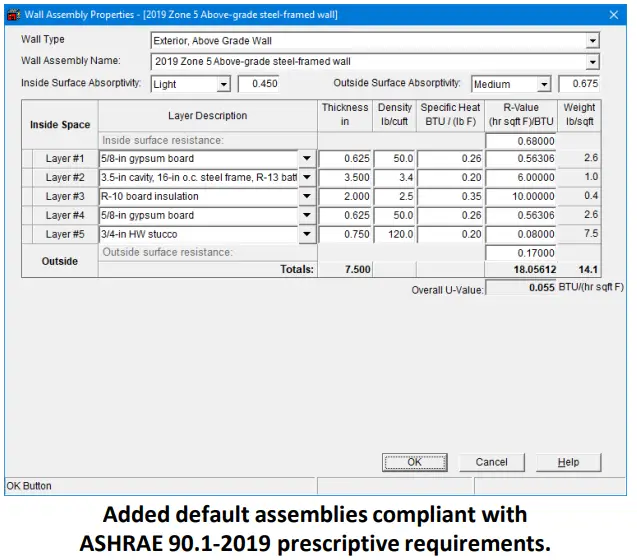Click the steel frame R-13 batt description
Image resolution: width=637 pixels, height=560 pixels.
pyautogui.click(x=199, y=177)
